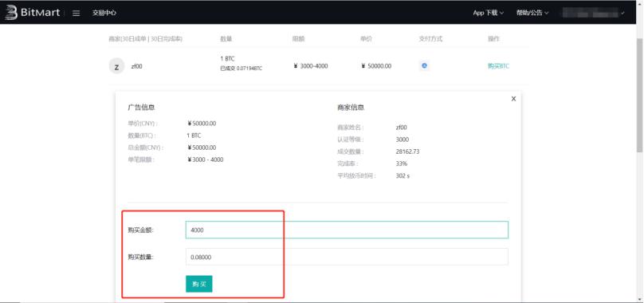The image size is (644, 303).
Task: Focus the 购买数量 input field with 0.08000
Action: point(347,257)
